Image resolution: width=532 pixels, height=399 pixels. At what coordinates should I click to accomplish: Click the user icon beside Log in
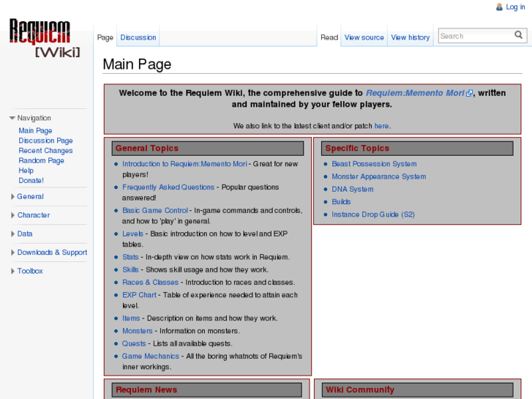click(x=499, y=7)
